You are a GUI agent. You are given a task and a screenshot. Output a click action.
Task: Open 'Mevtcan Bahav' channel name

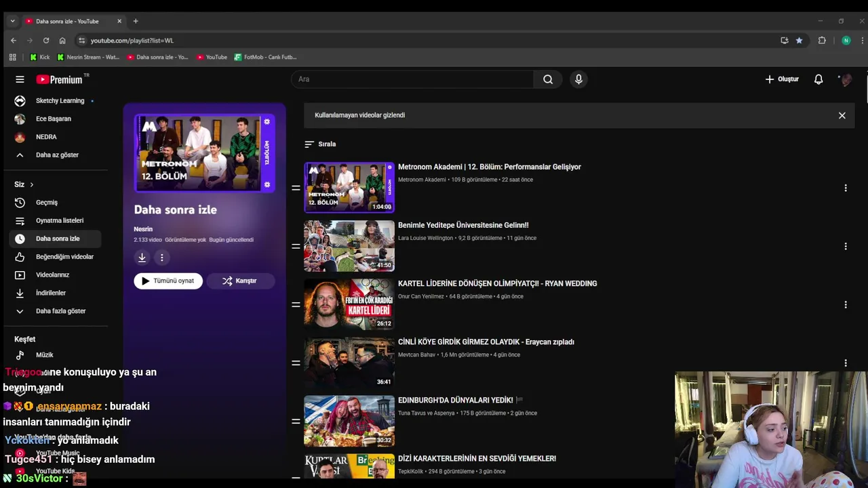click(416, 354)
